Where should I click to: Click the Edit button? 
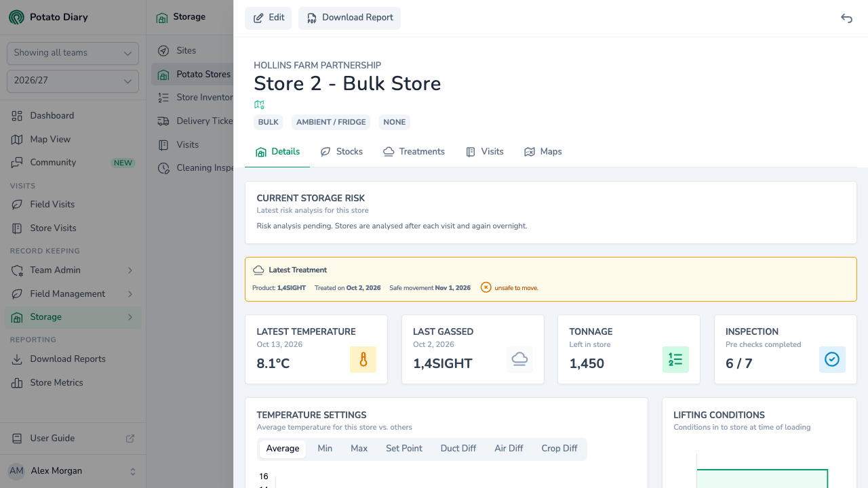[x=269, y=18]
